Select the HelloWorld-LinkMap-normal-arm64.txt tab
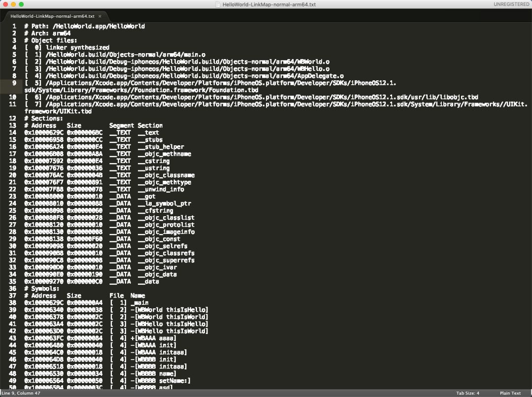532x397 pixels. click(x=53, y=16)
